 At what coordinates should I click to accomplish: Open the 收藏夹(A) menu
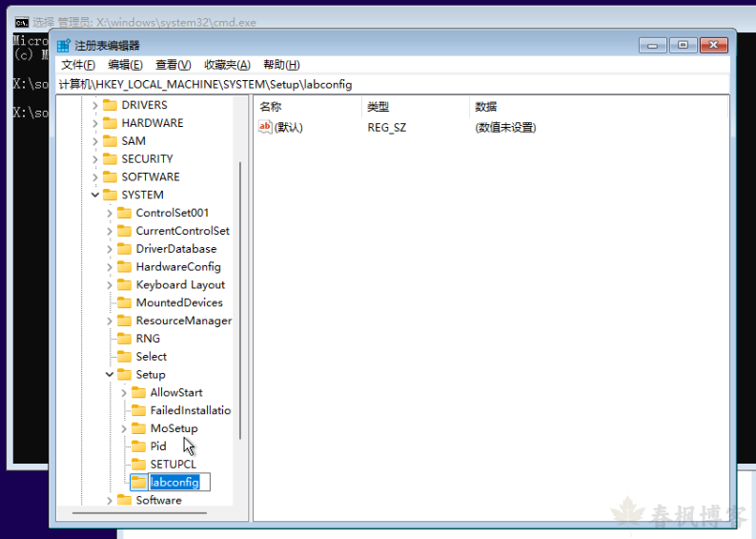pyautogui.click(x=227, y=65)
